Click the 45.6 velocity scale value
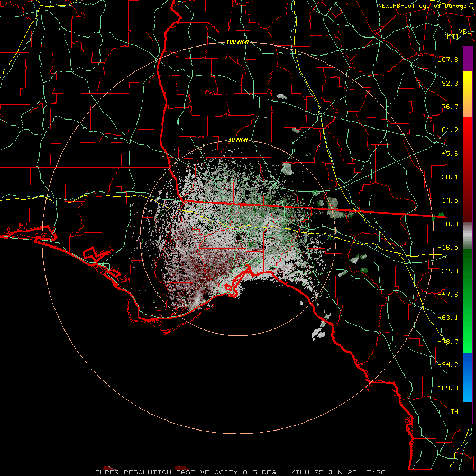This screenshot has height=476, width=476. pyautogui.click(x=450, y=153)
